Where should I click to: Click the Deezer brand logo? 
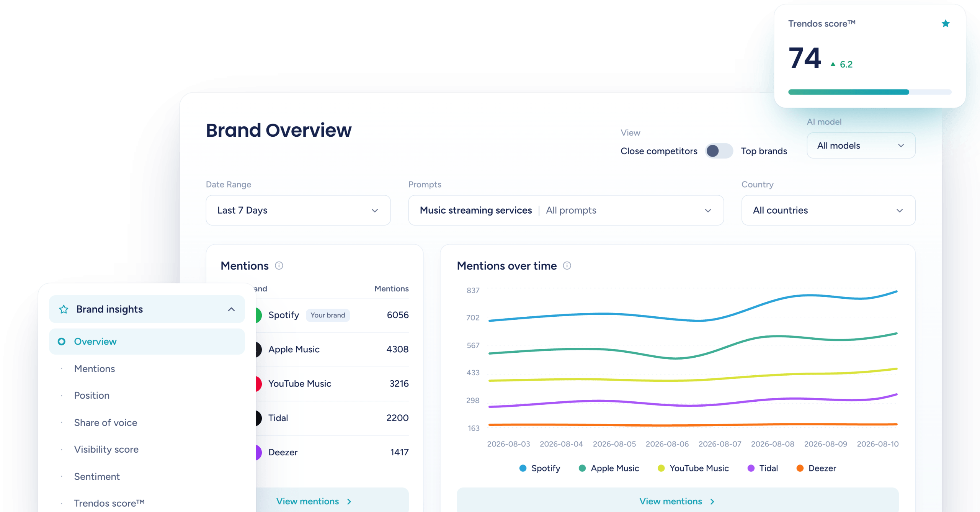(259, 453)
